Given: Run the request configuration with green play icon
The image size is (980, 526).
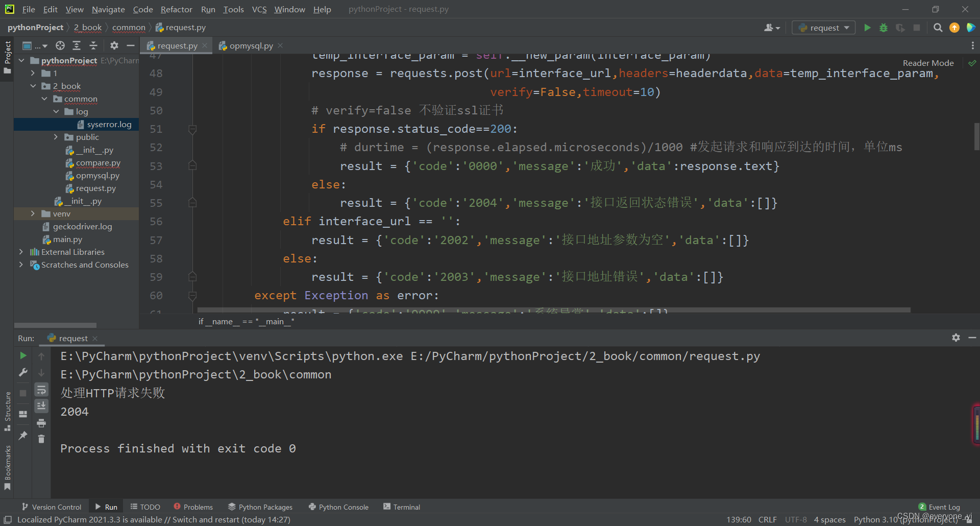Looking at the screenshot, I should coord(867,28).
